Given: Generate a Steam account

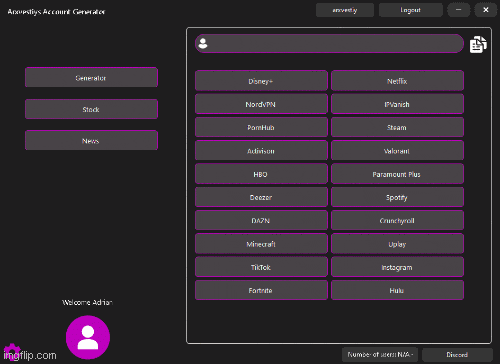Looking at the screenshot, I should tap(397, 127).
